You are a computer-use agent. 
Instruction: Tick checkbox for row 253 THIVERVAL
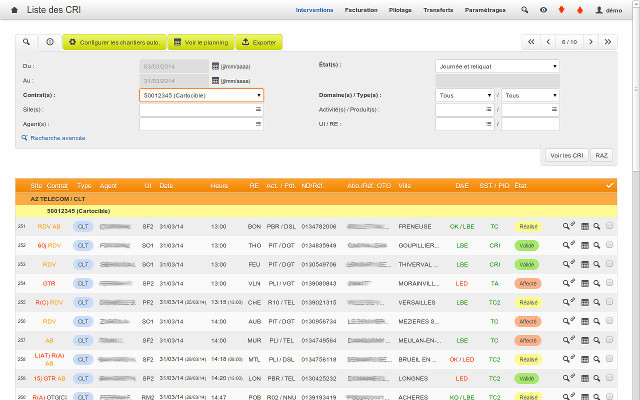[609, 264]
